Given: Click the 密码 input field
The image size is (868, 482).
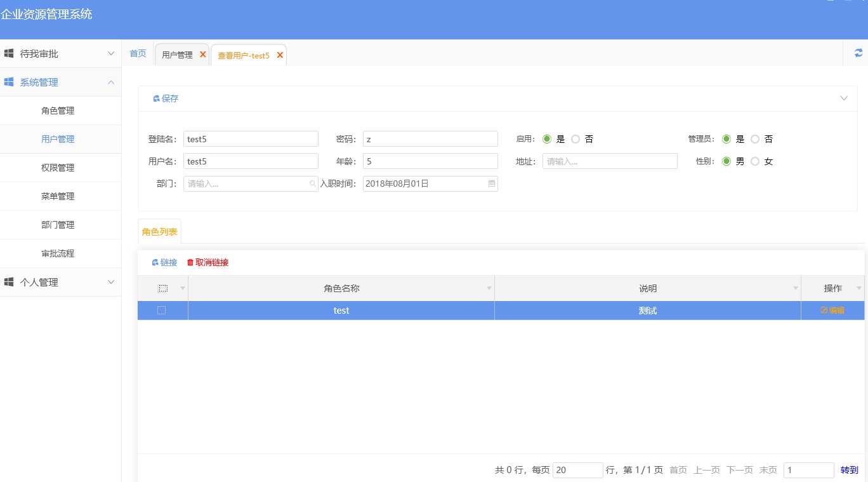Looking at the screenshot, I should (430, 139).
